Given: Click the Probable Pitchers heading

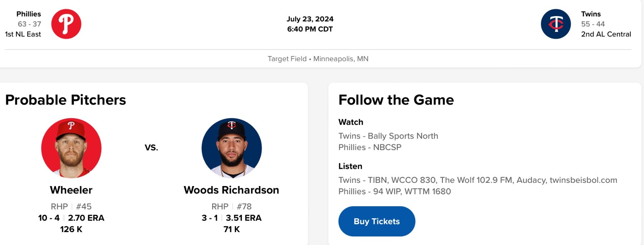Looking at the screenshot, I should click(65, 100).
